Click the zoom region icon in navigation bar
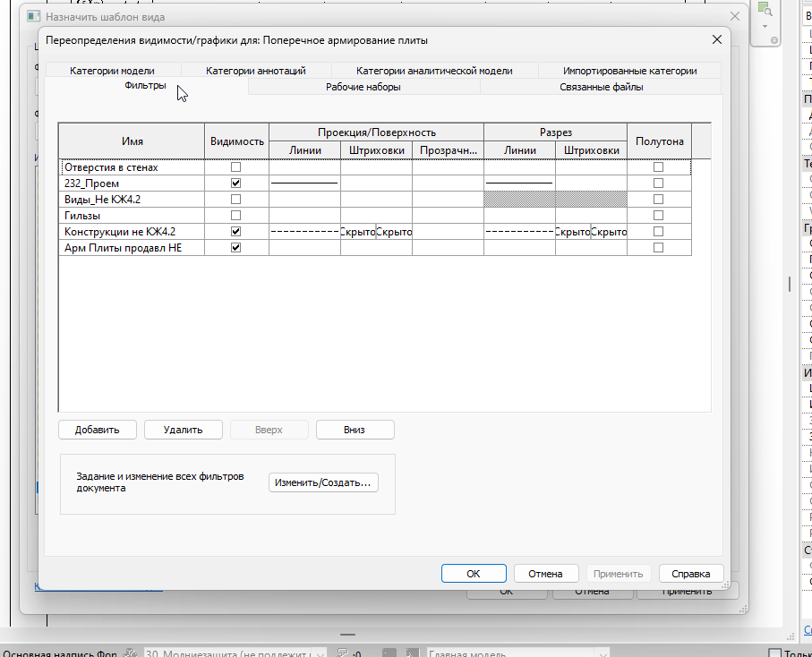 click(x=765, y=9)
